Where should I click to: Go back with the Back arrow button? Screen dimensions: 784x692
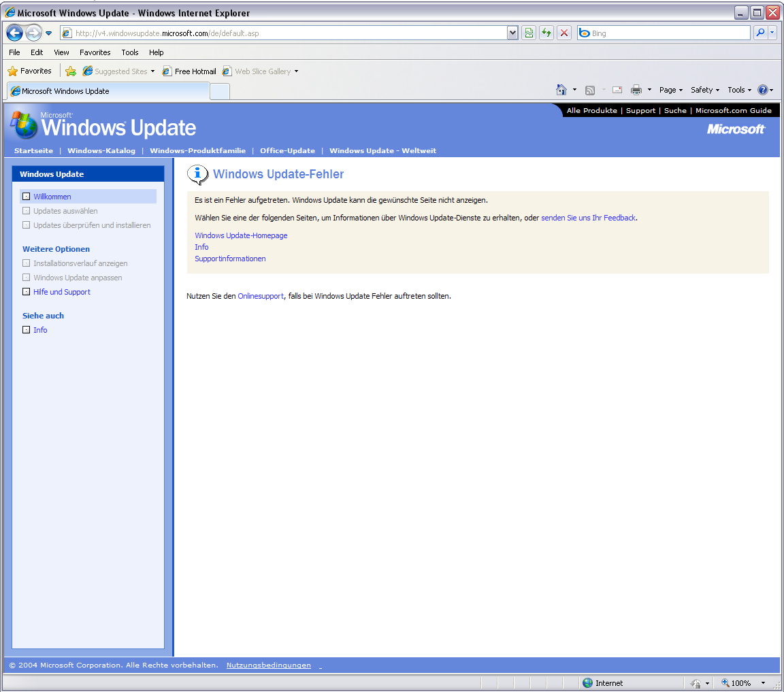tap(14, 33)
